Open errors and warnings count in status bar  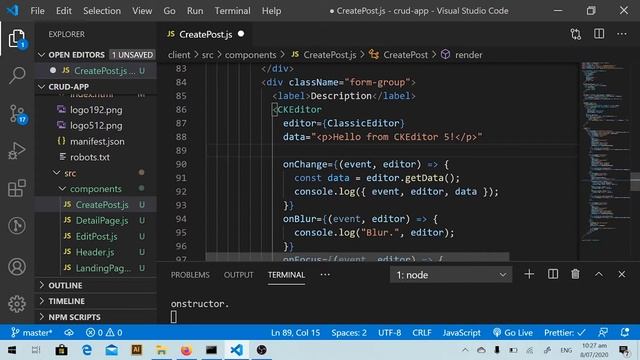point(104,333)
